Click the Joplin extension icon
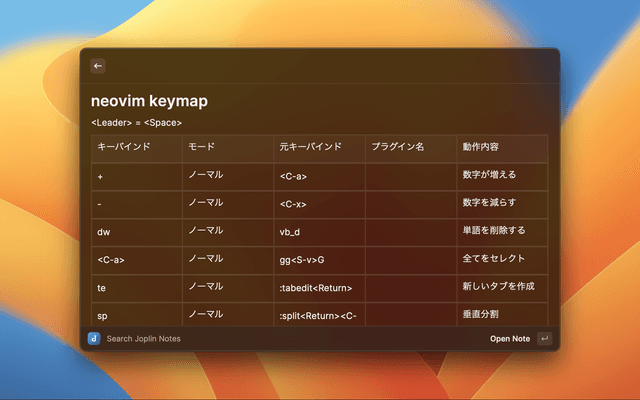The width and height of the screenshot is (640, 400). 94,339
